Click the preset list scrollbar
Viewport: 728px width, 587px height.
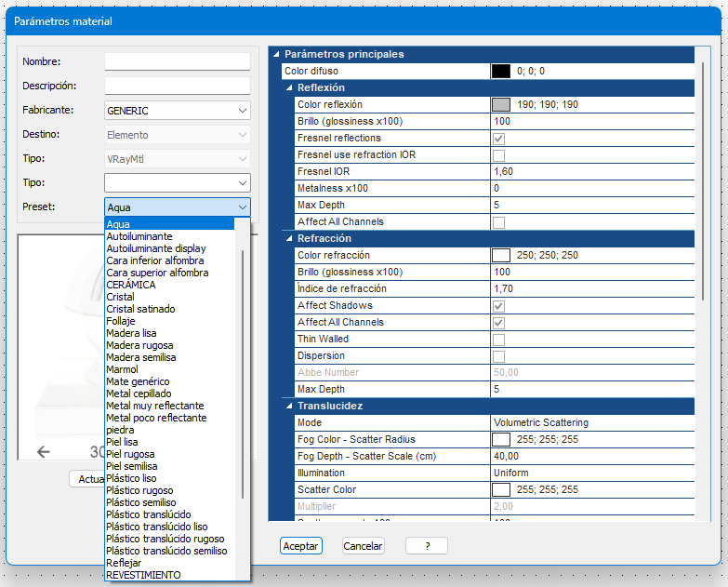[243, 374]
